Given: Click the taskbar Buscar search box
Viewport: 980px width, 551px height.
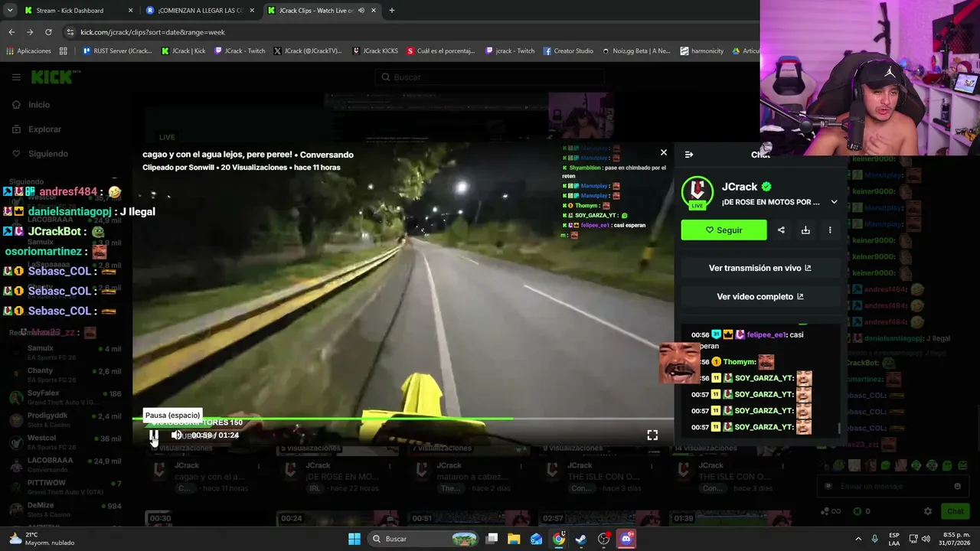Looking at the screenshot, I should coord(423,539).
